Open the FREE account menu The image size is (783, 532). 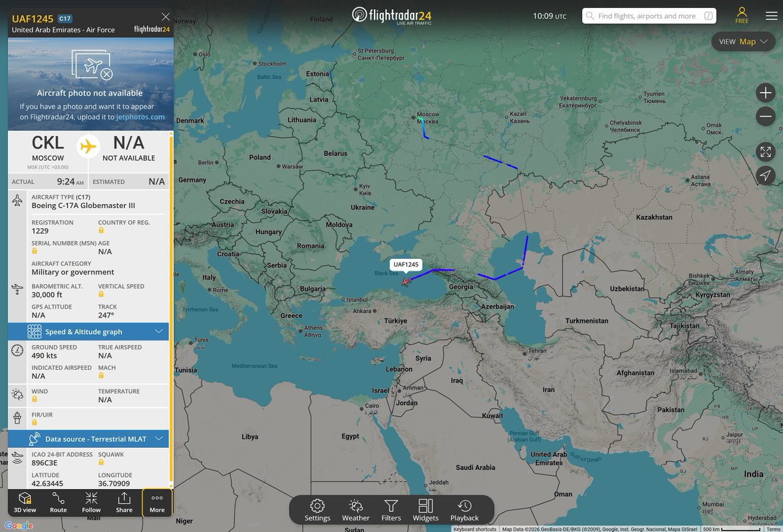coord(742,15)
